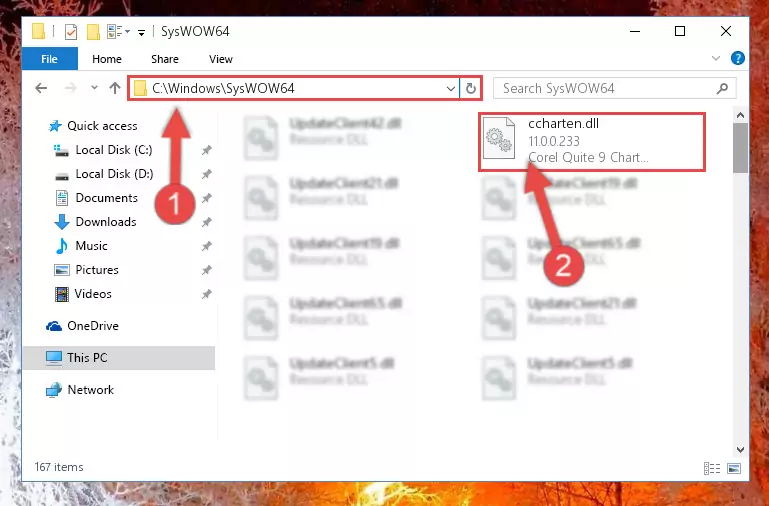Maximize the SysWOW64 window

pyautogui.click(x=680, y=31)
